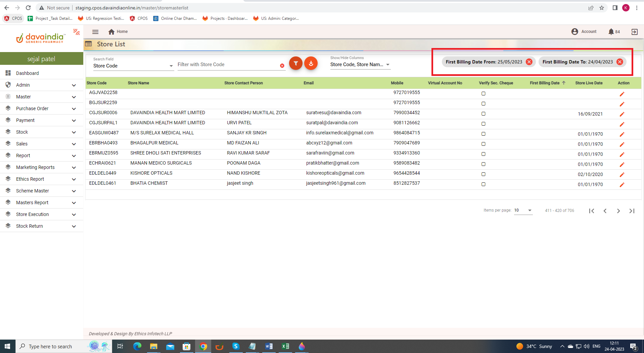
Task: Change the items per page dropdown
Action: (523, 211)
